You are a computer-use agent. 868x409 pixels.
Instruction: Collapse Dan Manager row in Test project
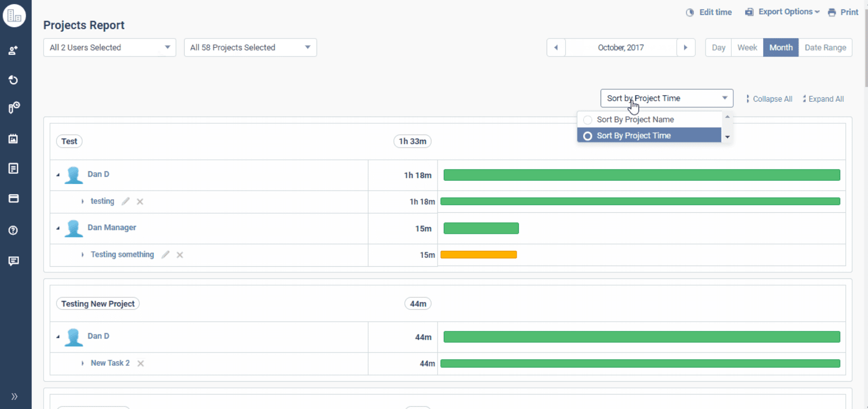coord(58,228)
